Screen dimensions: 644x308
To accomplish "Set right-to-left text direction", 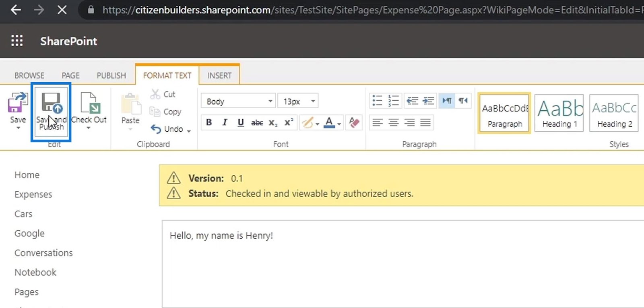I will click(463, 101).
